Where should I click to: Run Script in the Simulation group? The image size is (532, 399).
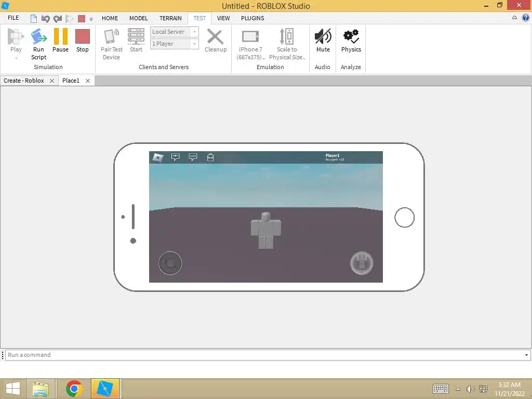coord(38,44)
